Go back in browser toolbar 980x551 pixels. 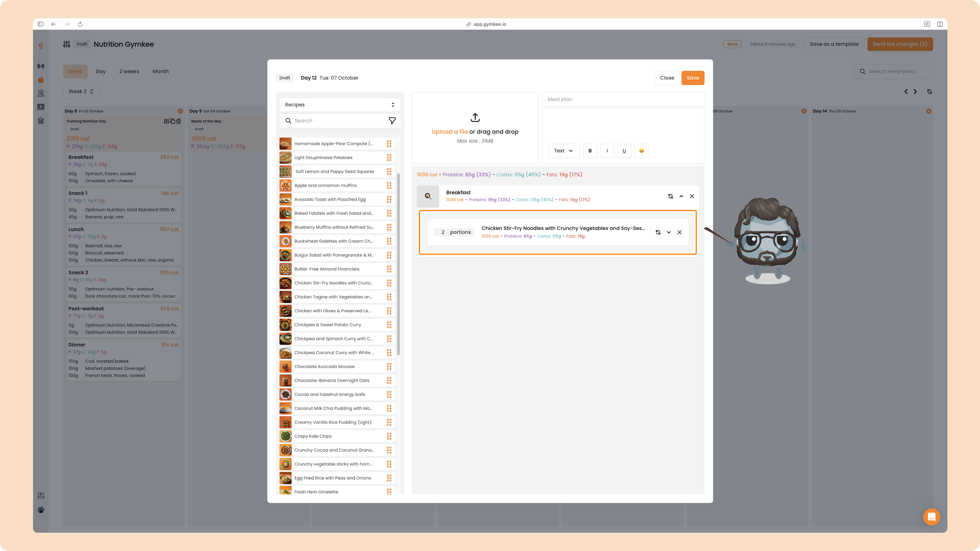click(x=54, y=24)
